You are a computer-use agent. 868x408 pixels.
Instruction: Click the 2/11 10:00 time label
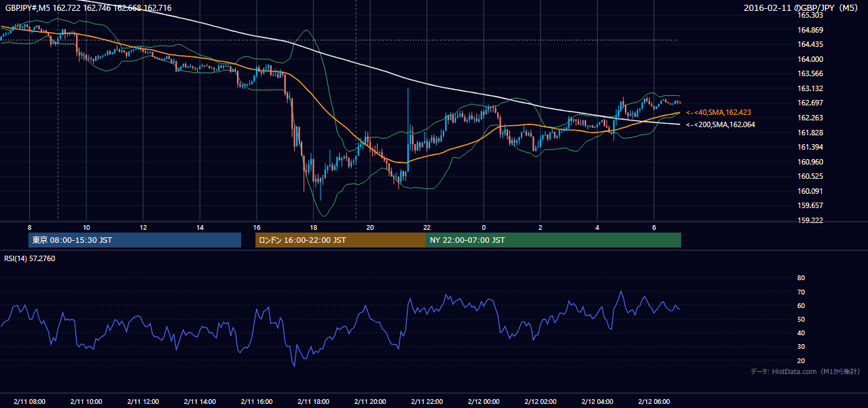86,401
